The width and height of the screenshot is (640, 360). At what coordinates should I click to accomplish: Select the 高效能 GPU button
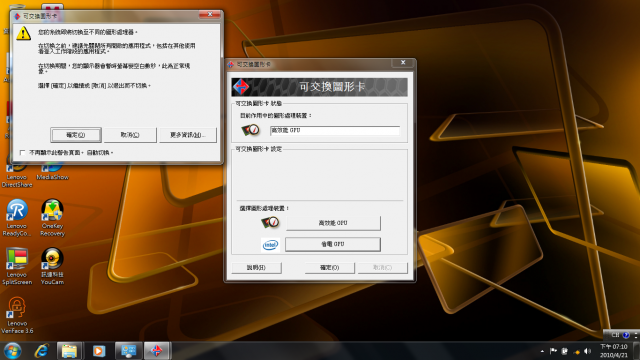333,223
